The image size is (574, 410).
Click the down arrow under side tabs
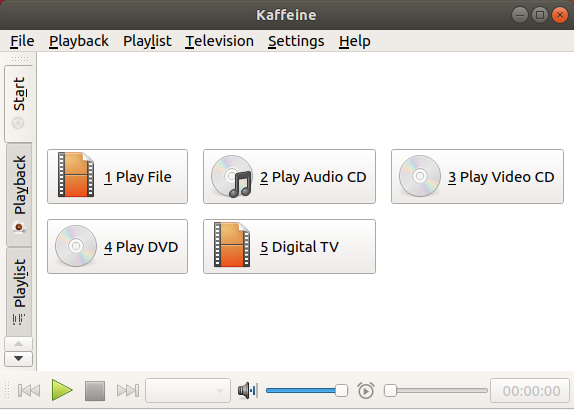coord(18,359)
